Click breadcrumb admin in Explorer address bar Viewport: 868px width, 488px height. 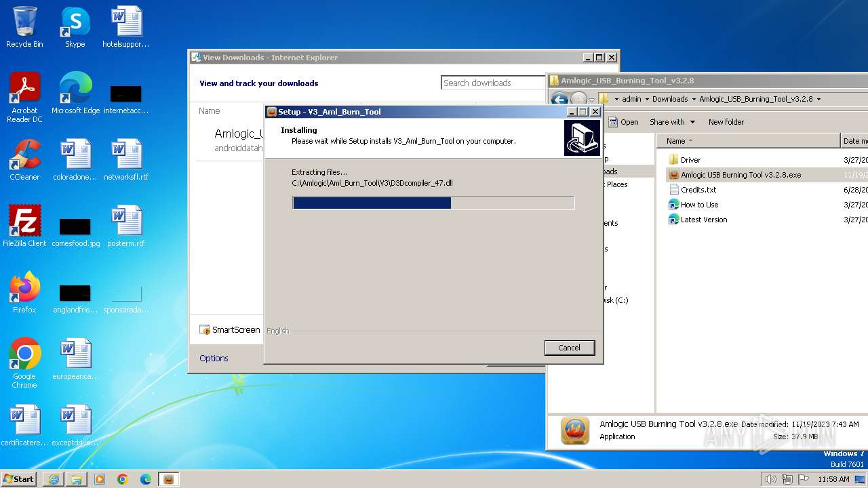(x=631, y=99)
